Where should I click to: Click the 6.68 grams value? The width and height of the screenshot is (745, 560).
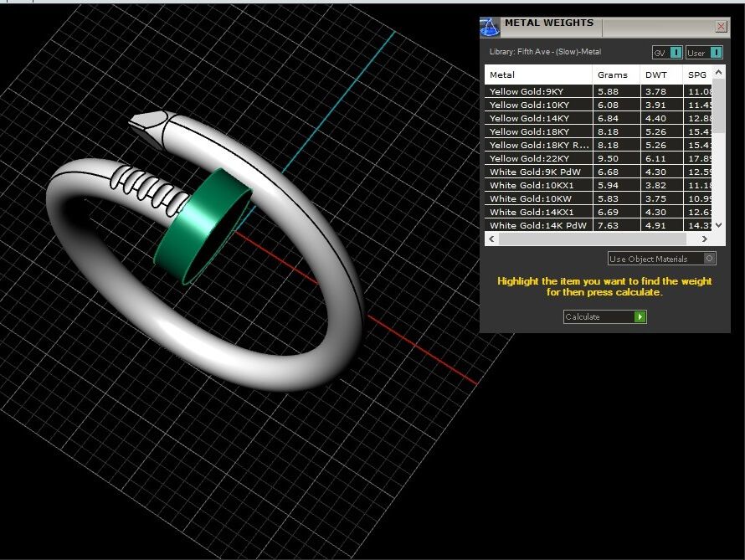(x=609, y=172)
